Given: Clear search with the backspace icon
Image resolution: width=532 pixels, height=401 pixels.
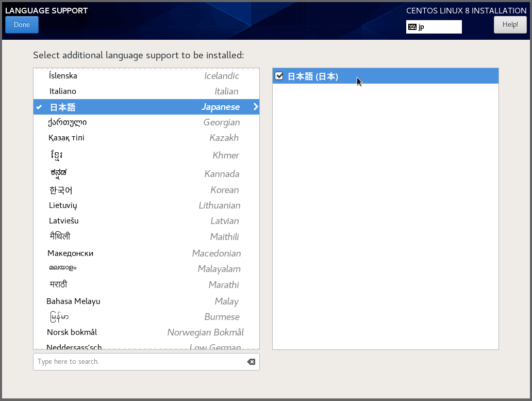Looking at the screenshot, I should 251,362.
